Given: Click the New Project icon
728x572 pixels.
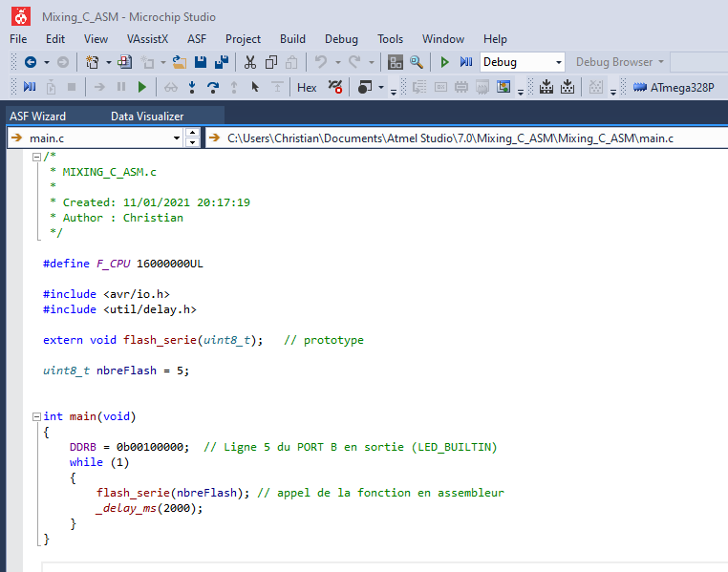Looking at the screenshot, I should (x=92, y=62).
